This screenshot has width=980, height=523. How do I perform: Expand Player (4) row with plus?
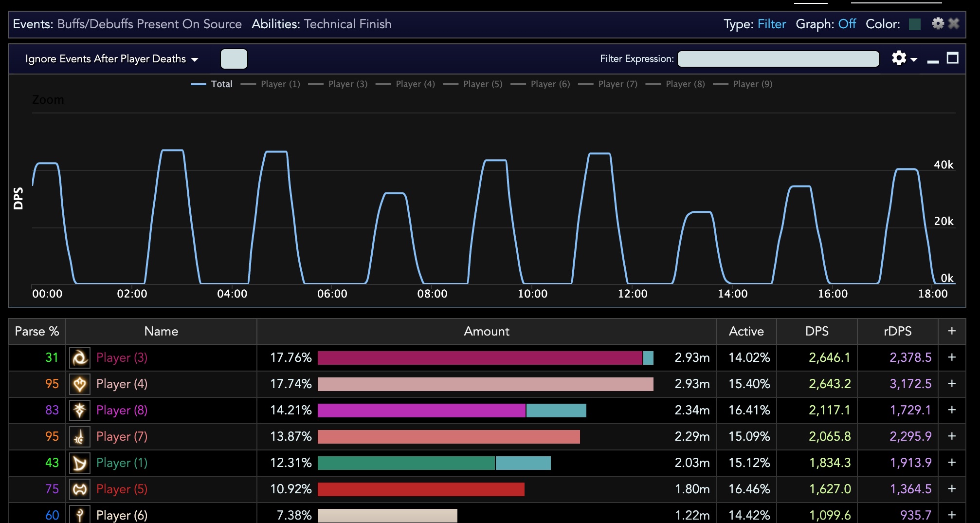(952, 384)
